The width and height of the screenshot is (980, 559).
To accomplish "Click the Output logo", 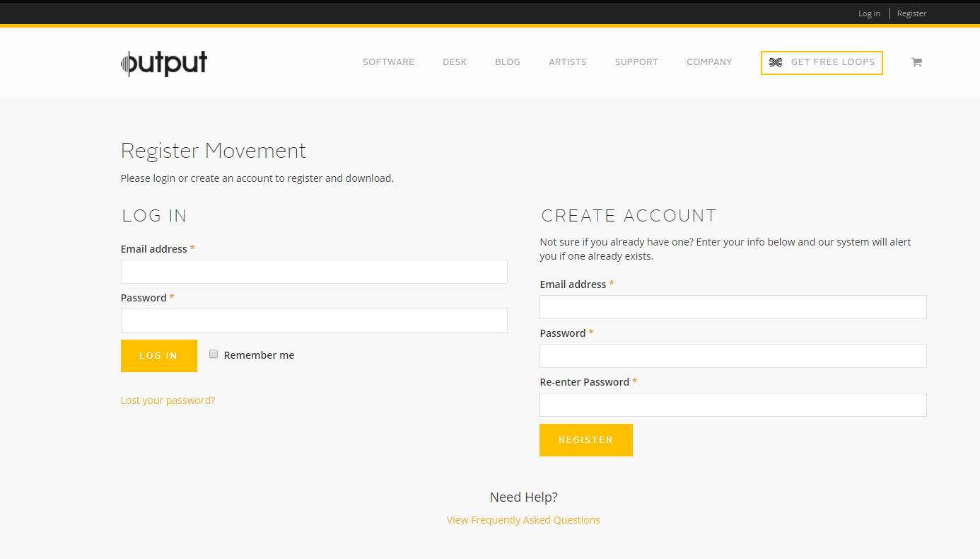I will click(164, 63).
